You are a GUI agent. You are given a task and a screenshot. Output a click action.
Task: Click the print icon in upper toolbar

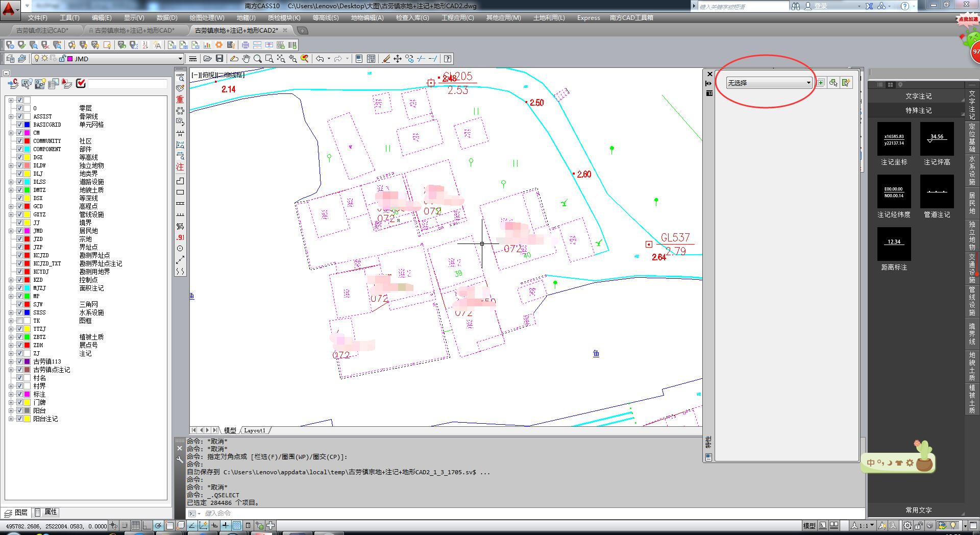point(246,45)
